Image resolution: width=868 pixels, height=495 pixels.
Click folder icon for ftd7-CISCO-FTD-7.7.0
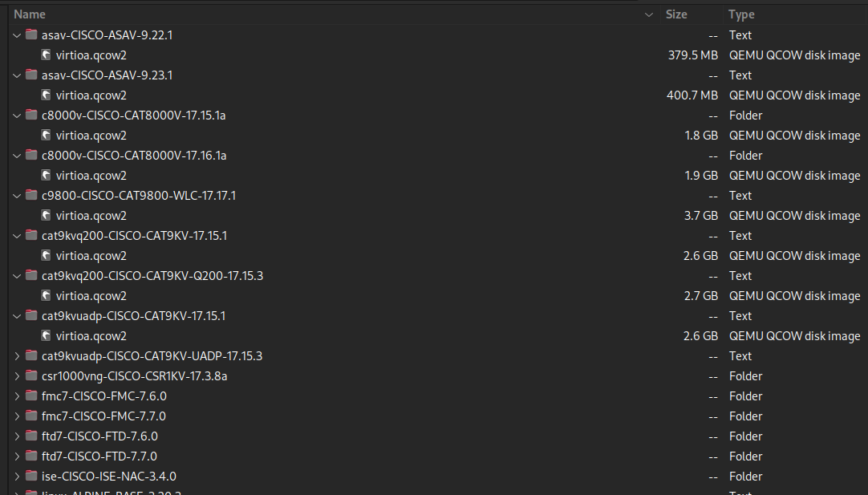(31, 456)
